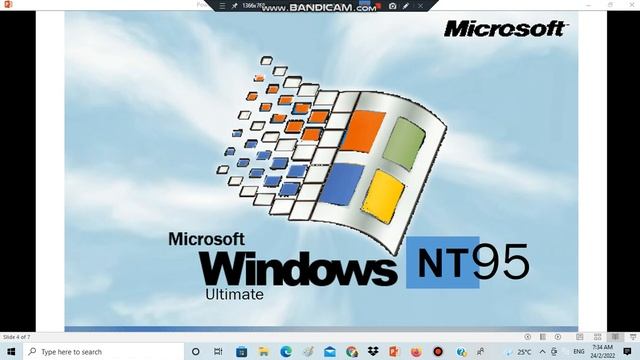Open Cortana circle icon on taskbar

(196, 351)
